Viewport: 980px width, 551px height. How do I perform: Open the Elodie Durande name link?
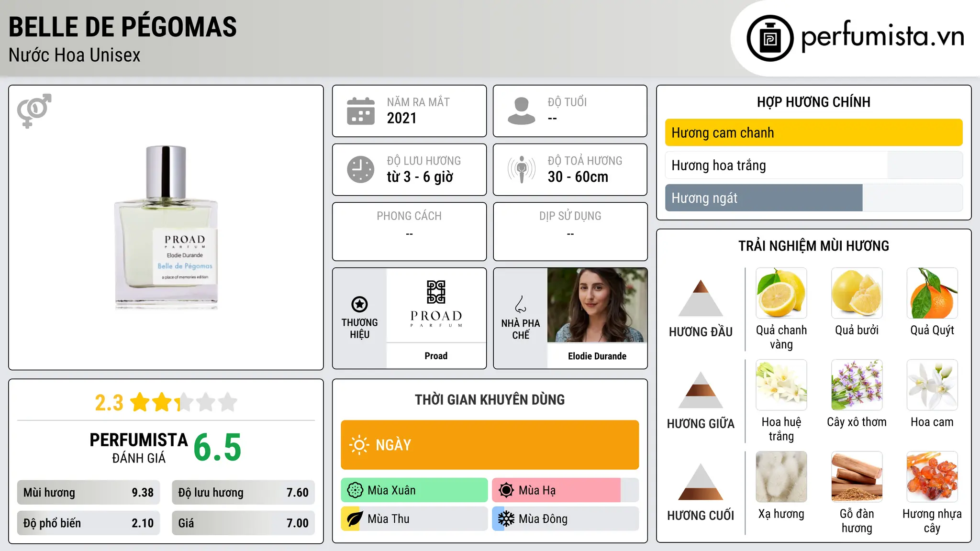[597, 356]
